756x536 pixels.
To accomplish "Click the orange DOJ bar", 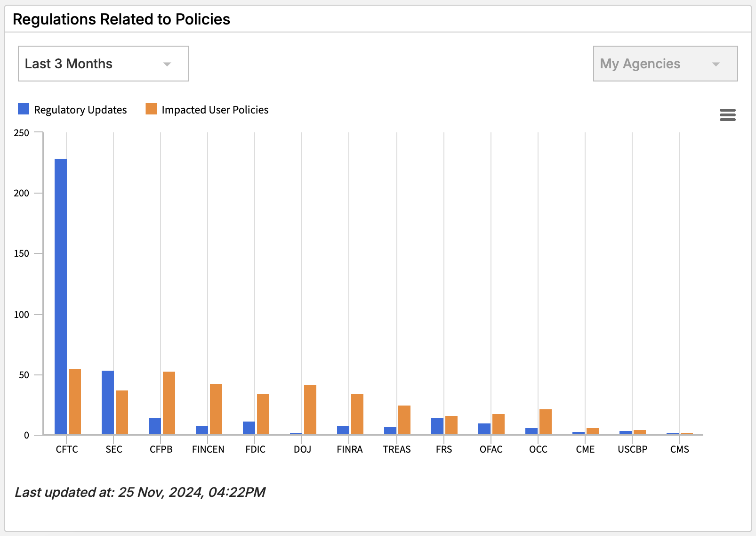I will 310,409.
